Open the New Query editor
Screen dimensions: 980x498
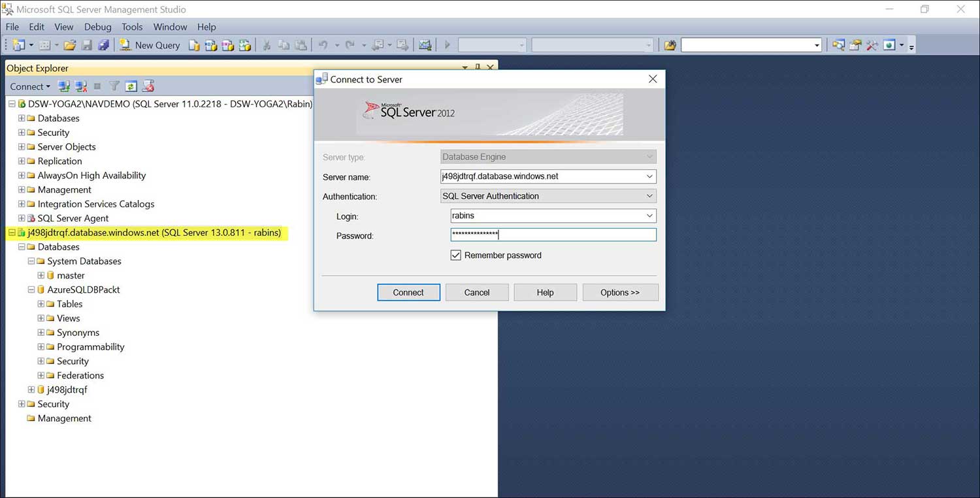click(150, 45)
